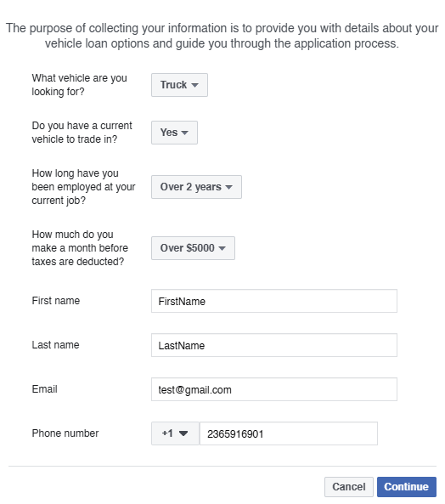Viewport: 445px width, 504px height.
Task: Click the First name field label
Action: [56, 301]
